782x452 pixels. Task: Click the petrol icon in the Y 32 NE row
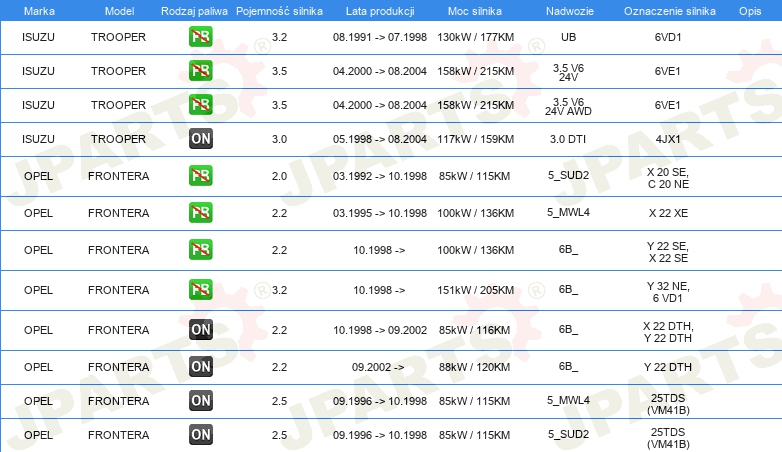point(200,289)
